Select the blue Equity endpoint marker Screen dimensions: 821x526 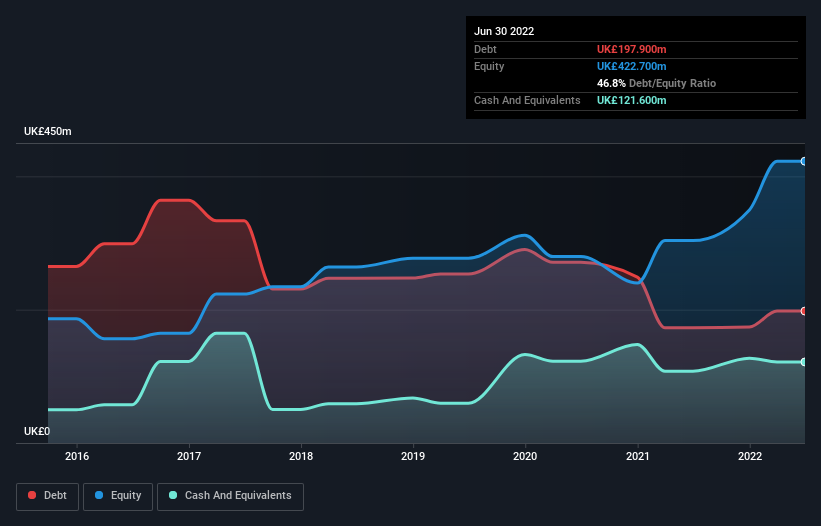tap(804, 161)
